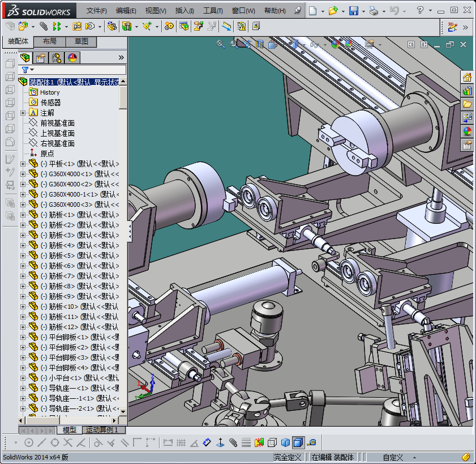Select the 前视基准面 plane in tree

57,123
